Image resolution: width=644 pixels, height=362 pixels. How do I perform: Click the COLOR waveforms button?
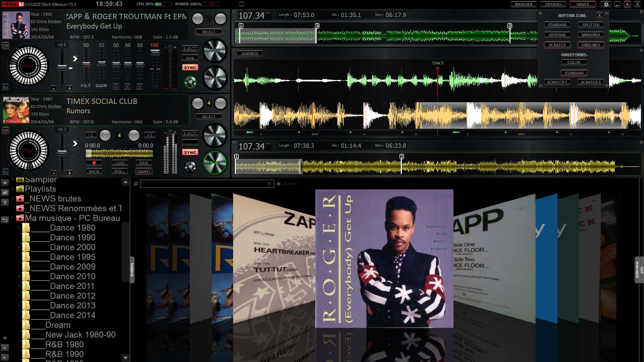click(574, 62)
